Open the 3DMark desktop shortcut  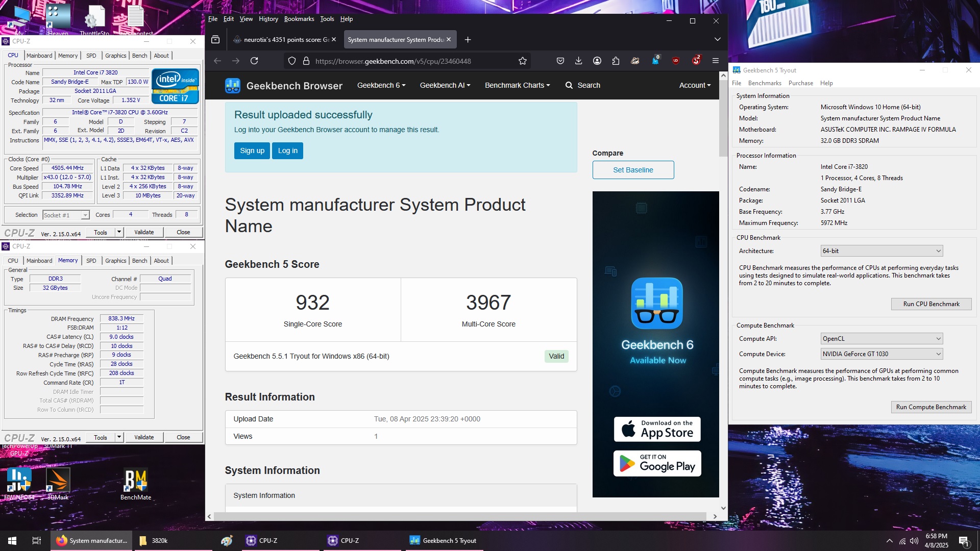pyautogui.click(x=58, y=484)
